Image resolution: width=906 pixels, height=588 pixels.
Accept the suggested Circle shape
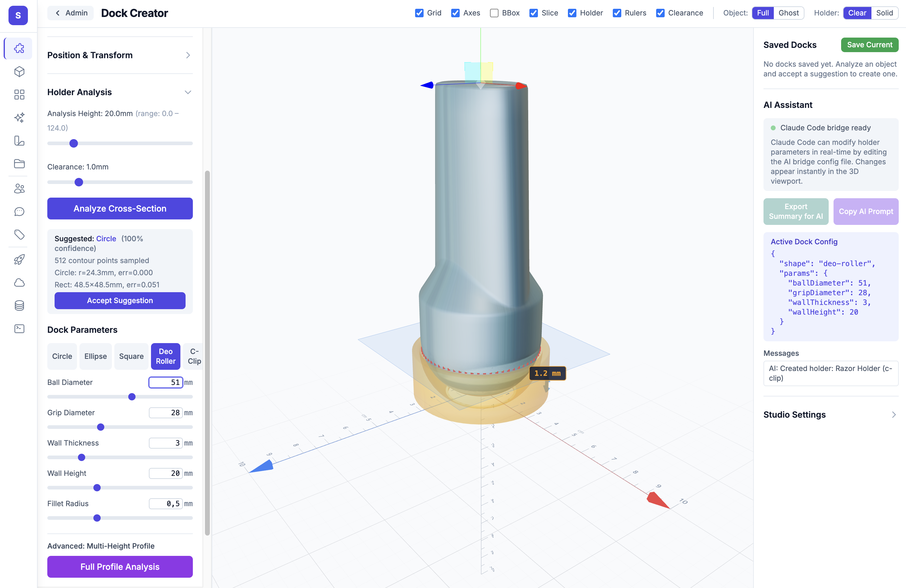coord(120,300)
